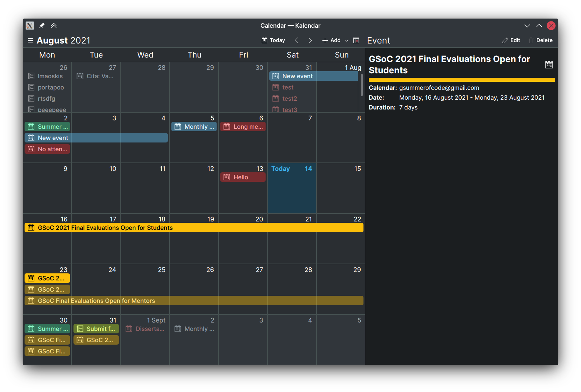Edit the selected event
Screen dimensions: 581x392
tap(511, 40)
